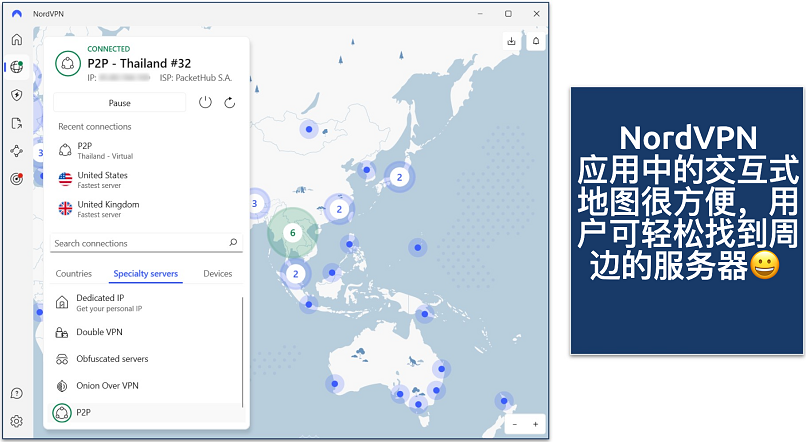Screen dimensions: 806x442
Task: Maximize the NordVPN window
Action: (x=508, y=14)
